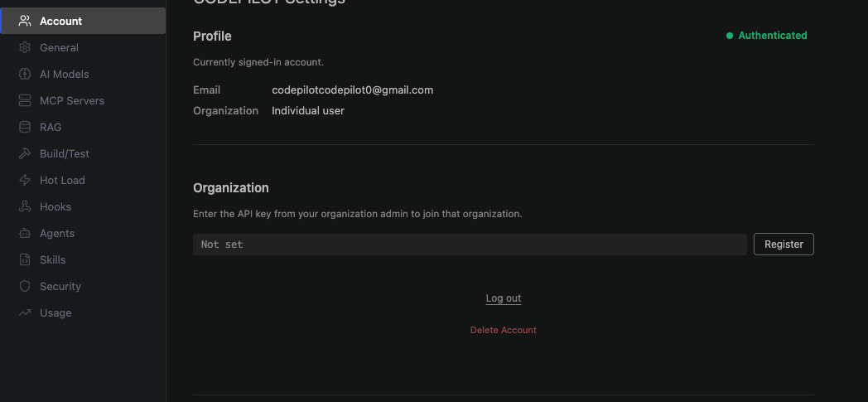The height and width of the screenshot is (402, 868).
Task: Focus the organization API key field
Action: [470, 245]
